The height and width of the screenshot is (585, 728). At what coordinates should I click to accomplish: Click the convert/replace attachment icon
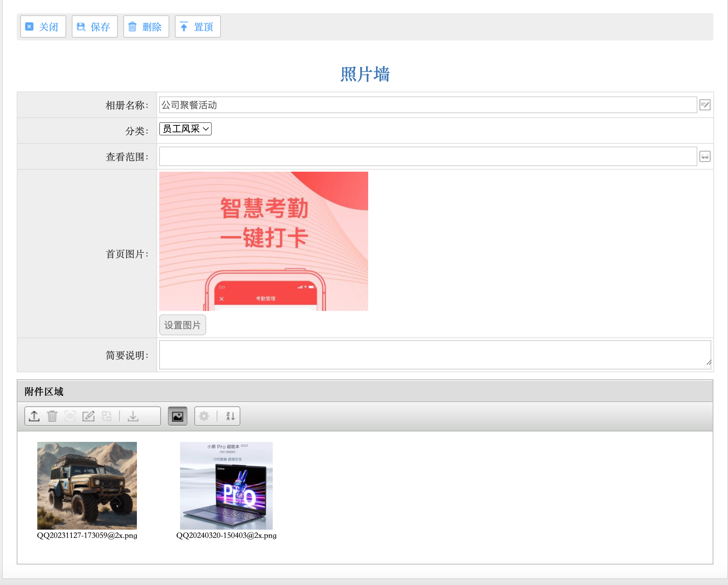click(107, 416)
